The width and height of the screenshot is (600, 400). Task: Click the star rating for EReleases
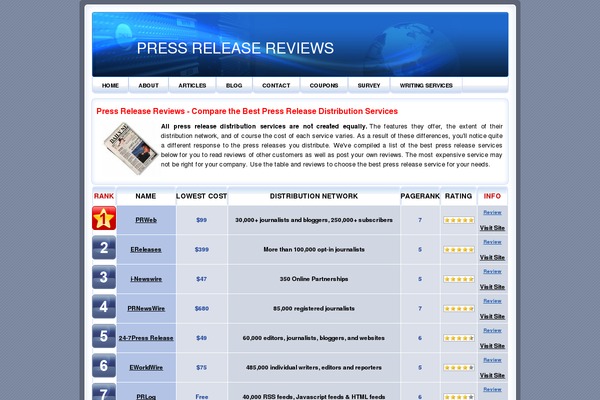(459, 250)
